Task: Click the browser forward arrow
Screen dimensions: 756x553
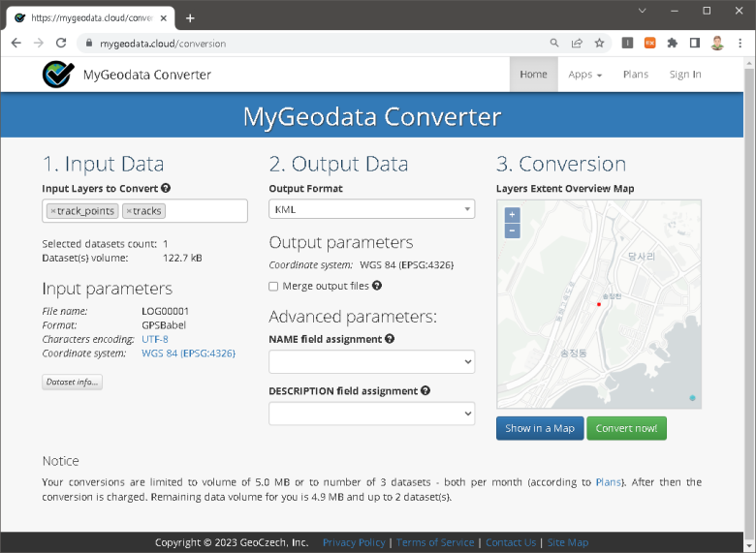Action: 39,43
